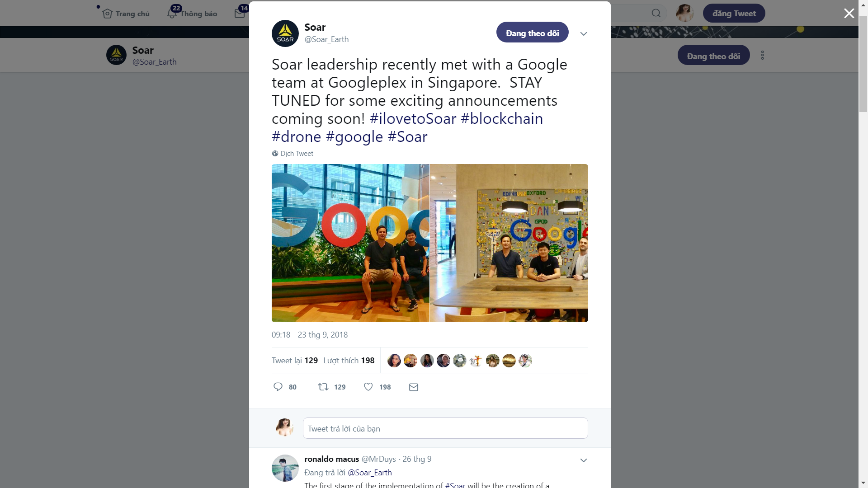This screenshot has width=868, height=488.
Task: Toggle Đang theo dõi on profile bar
Action: (713, 55)
